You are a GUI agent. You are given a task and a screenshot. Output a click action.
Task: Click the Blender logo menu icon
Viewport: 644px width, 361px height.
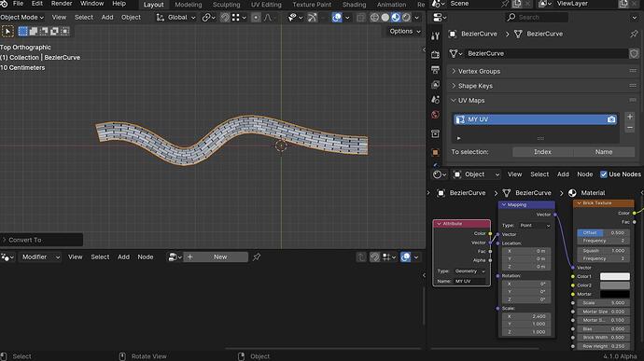[5, 4]
